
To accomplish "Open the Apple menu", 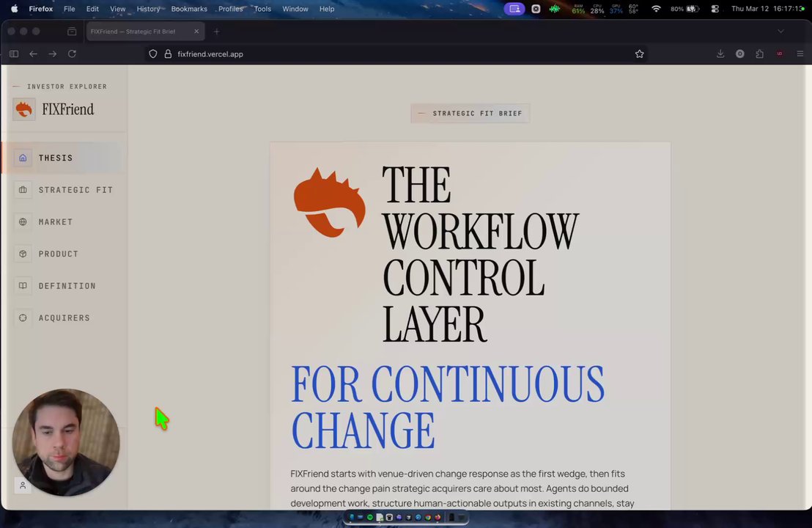I will tap(15, 9).
